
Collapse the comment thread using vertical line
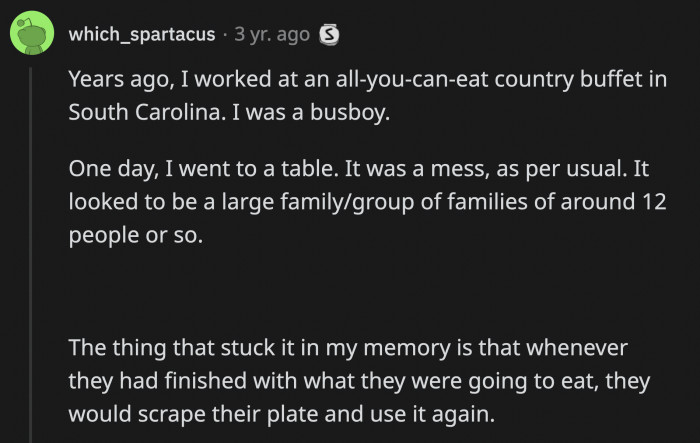pyautogui.click(x=32, y=250)
